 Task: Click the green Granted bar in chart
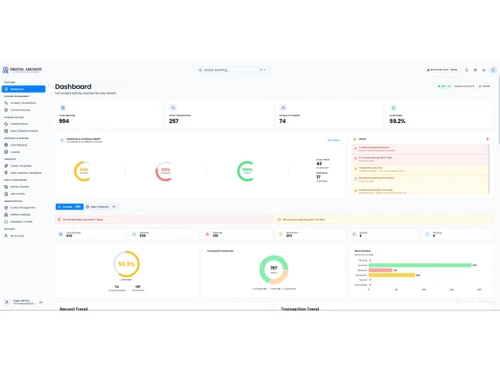420,265
